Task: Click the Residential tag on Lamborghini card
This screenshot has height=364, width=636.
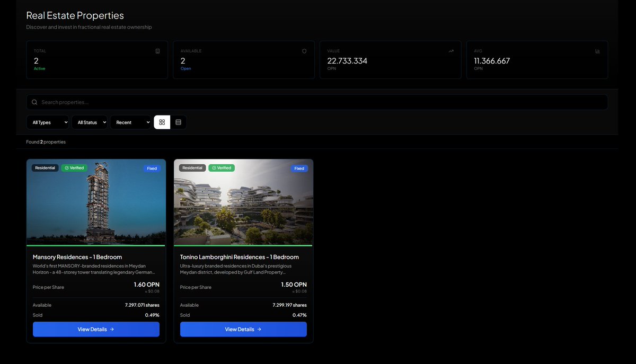Action: click(192, 168)
